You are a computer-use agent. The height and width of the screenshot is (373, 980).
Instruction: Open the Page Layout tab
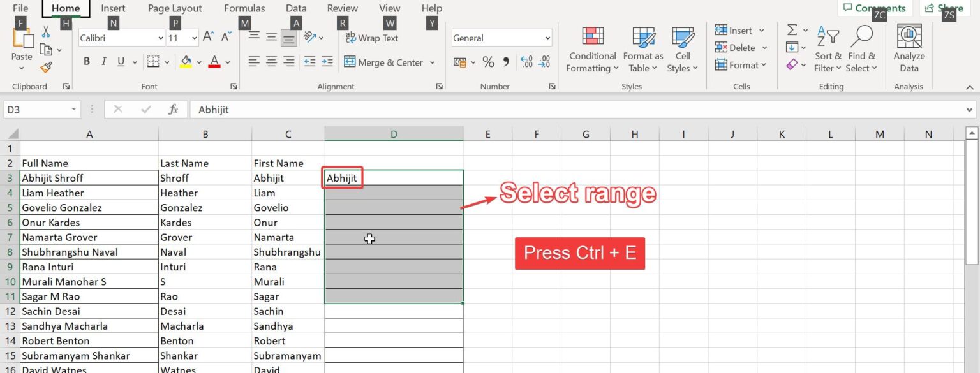point(174,8)
